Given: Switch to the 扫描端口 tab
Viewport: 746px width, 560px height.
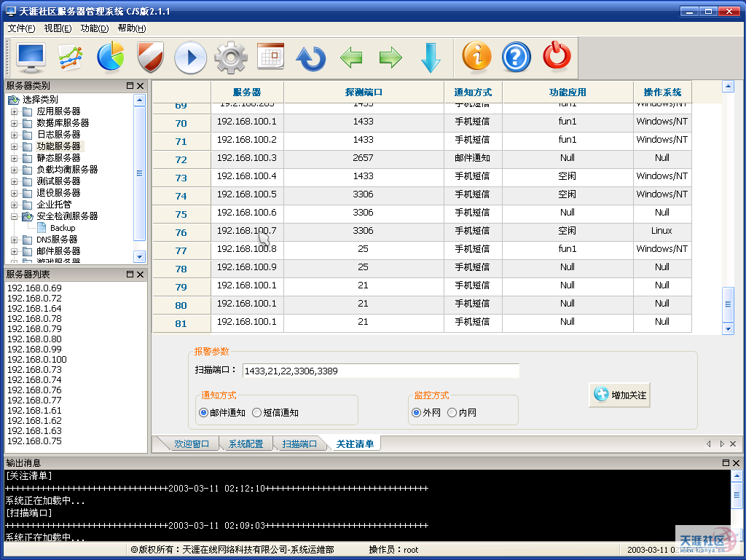Looking at the screenshot, I should pyautogui.click(x=299, y=444).
